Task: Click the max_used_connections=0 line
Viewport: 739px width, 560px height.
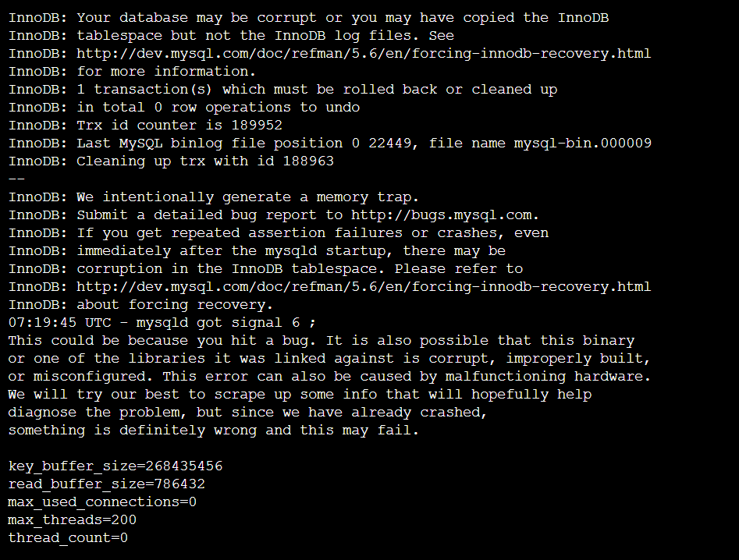Action: [x=102, y=502]
